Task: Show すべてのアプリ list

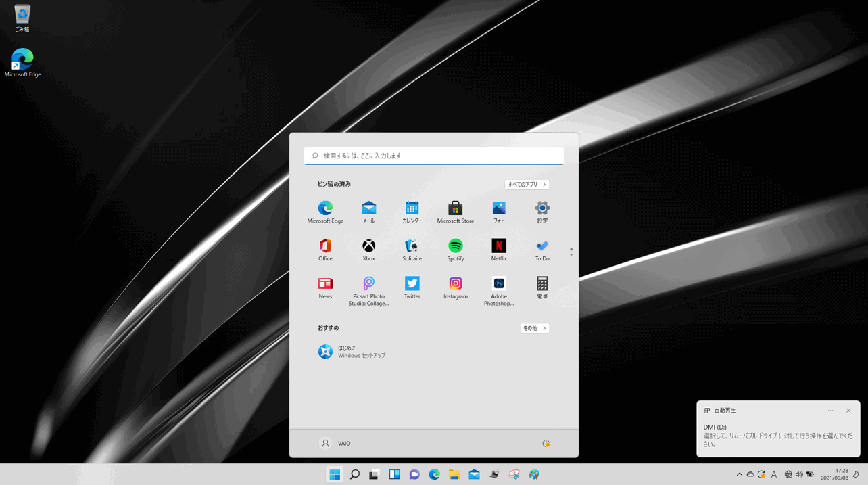Action: (527, 185)
